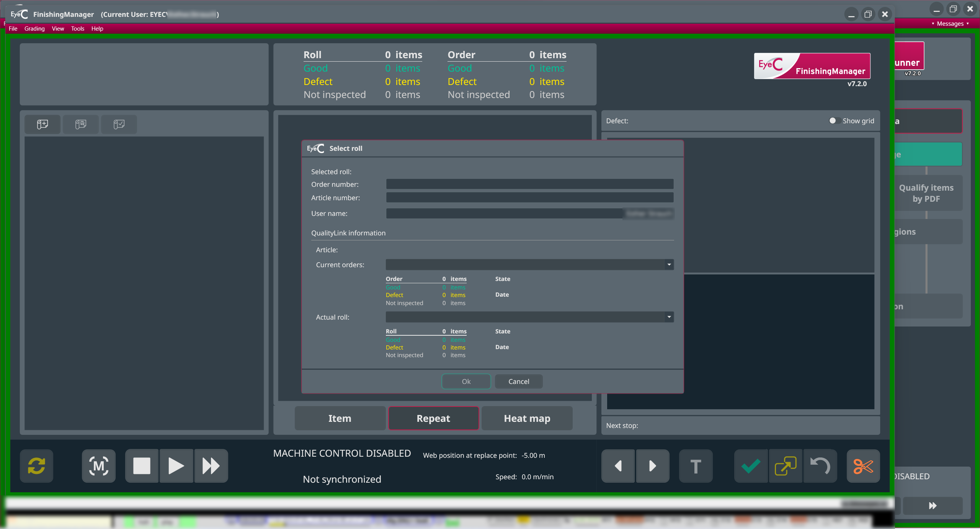Click the checked roll icon in left panel
The width and height of the screenshot is (980, 529).
tap(119, 124)
